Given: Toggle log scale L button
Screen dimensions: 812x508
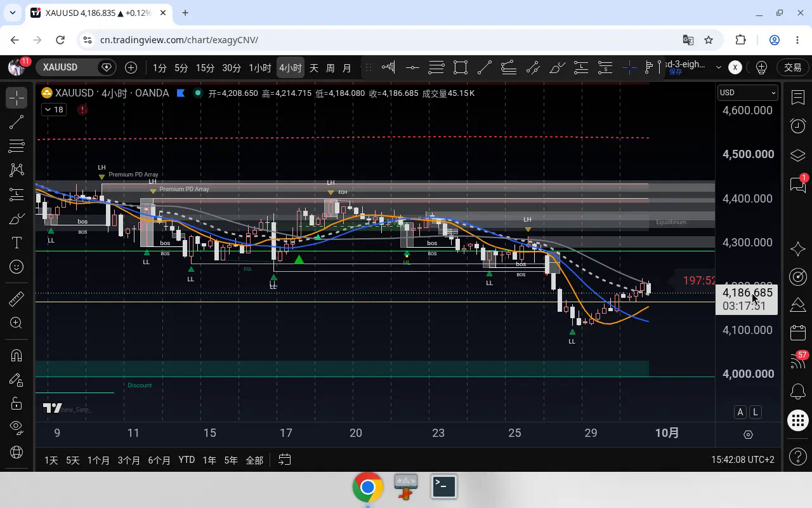Looking at the screenshot, I should [756, 412].
